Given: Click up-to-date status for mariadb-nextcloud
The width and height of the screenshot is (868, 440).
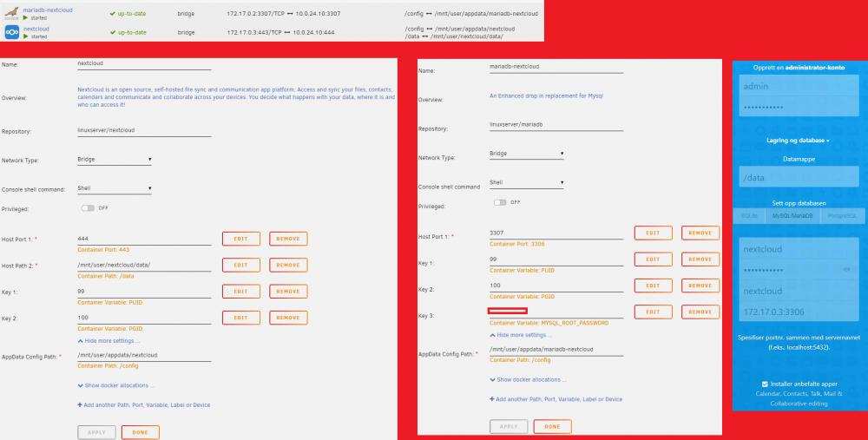Looking at the screenshot, I should pos(128,13).
